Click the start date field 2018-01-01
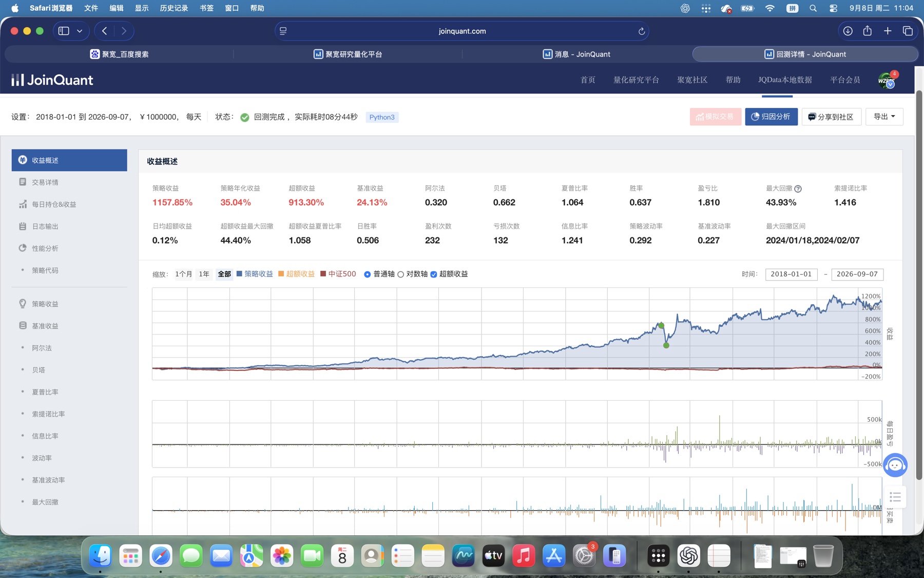The width and height of the screenshot is (924, 578). (791, 274)
